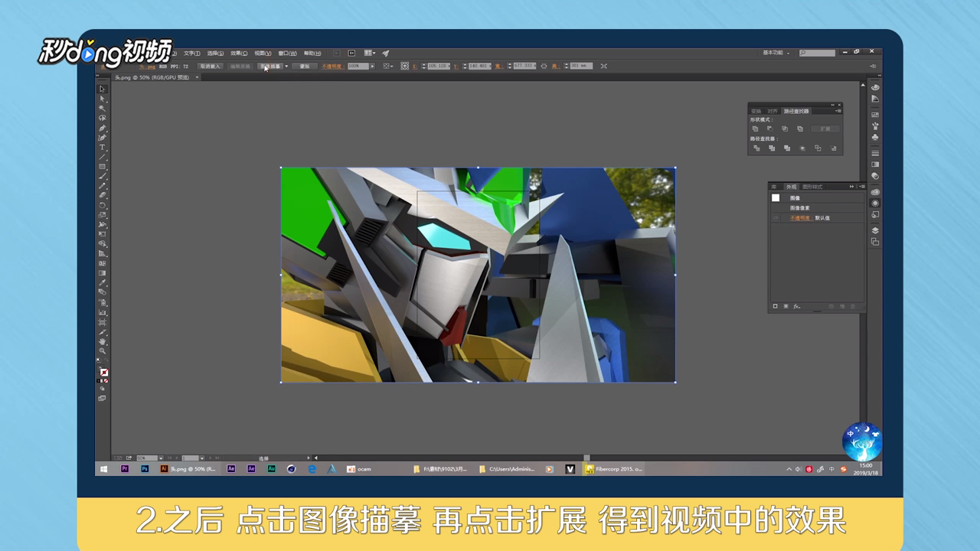
Task: Click the Merge pathfinder icon
Action: pos(787,148)
